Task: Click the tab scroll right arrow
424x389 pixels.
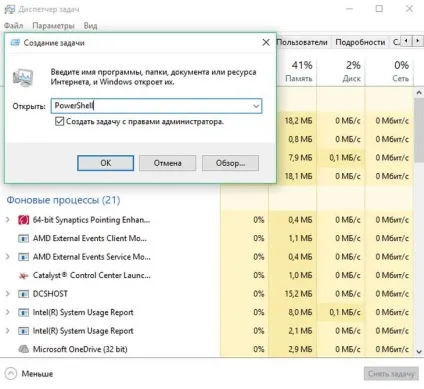Action: click(x=417, y=41)
